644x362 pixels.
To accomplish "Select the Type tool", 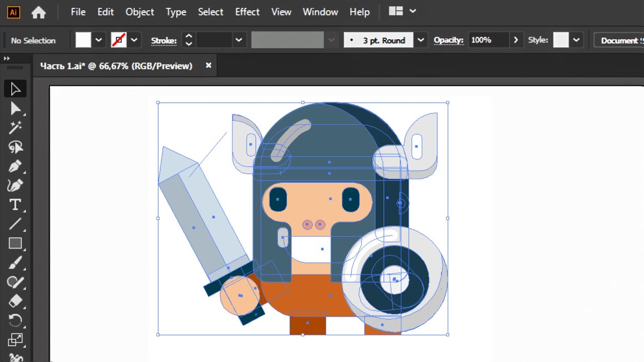I will (15, 205).
